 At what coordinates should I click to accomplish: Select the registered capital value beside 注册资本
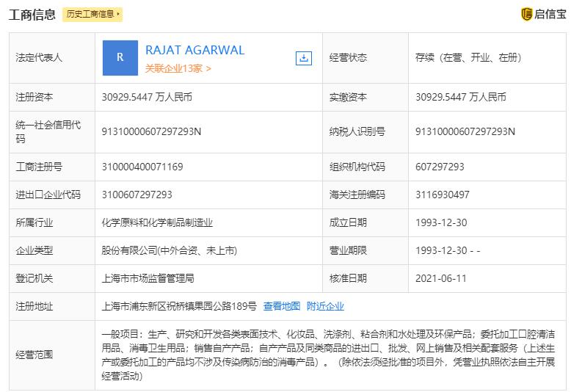click(x=147, y=97)
